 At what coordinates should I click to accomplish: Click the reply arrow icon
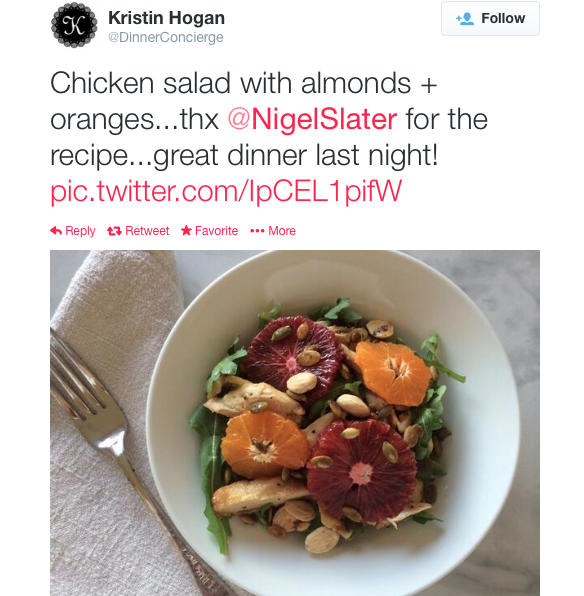coord(56,231)
